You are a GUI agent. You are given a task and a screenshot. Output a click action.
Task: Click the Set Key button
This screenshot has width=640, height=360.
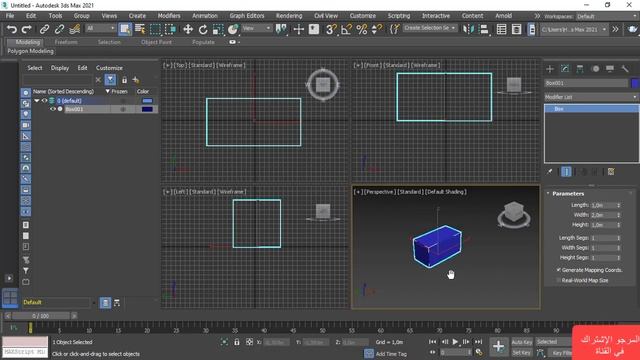522,353
